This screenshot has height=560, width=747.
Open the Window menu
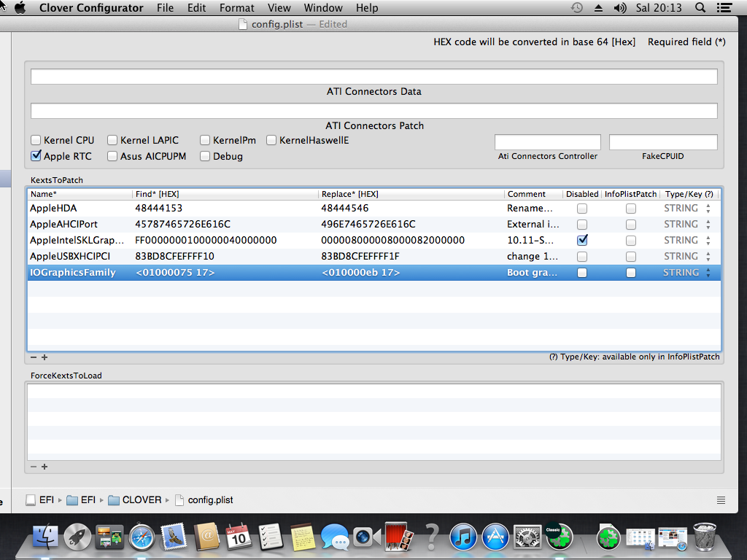(x=323, y=8)
